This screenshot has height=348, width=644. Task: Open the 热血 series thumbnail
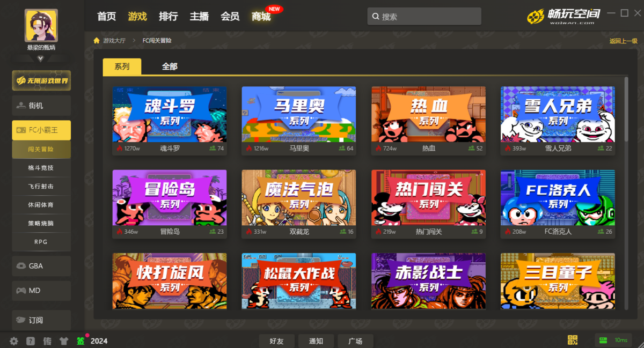(428, 114)
